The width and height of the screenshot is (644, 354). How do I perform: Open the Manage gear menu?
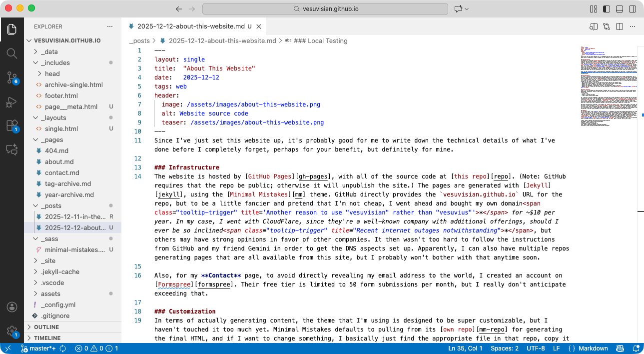(11, 331)
